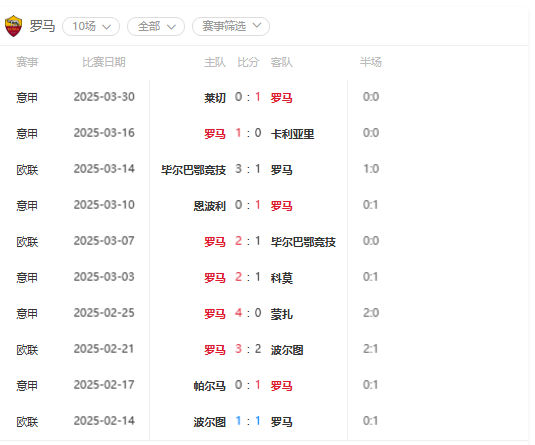Open home team 毕尔巴鄂竞技 on 2025-03-14
The height and width of the screenshot is (445, 535).
click(193, 170)
